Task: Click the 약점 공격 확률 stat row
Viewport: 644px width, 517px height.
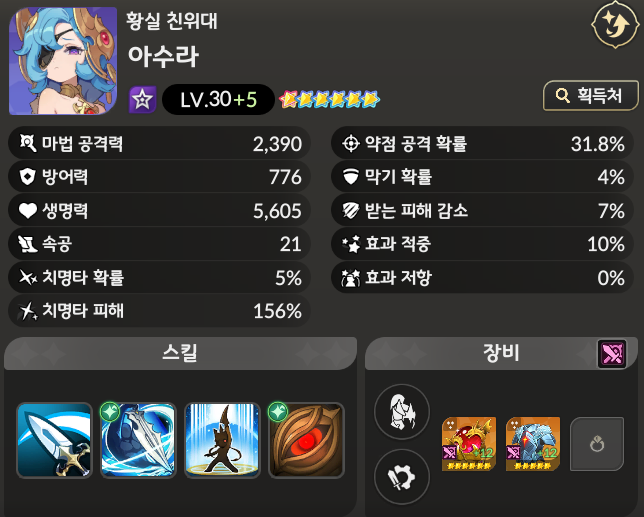Action: point(482,144)
